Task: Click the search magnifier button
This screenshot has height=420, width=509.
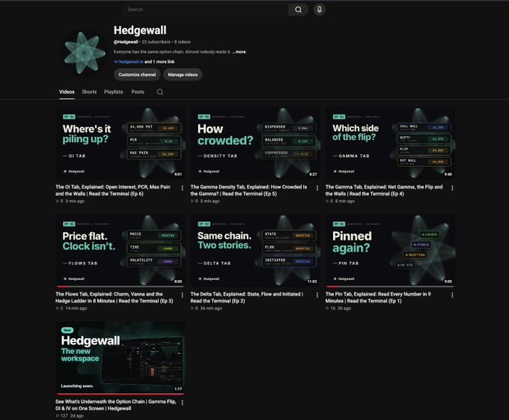Action: pos(298,10)
